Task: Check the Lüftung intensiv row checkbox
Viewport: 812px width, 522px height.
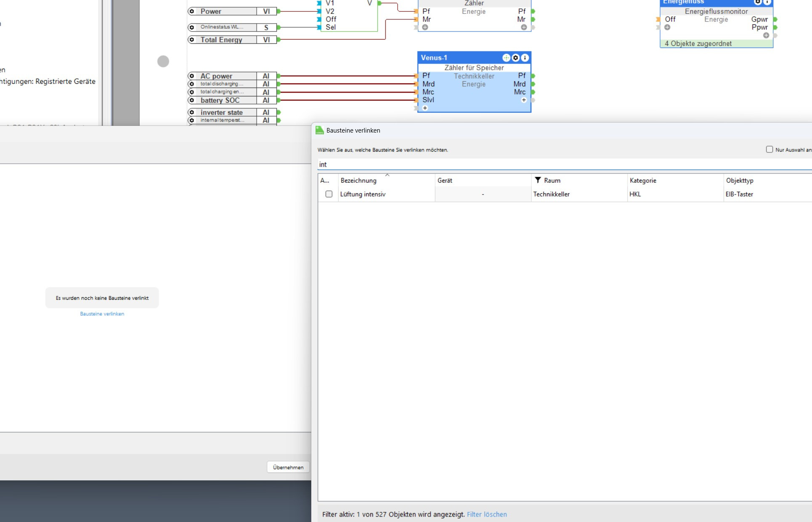Action: (x=329, y=194)
